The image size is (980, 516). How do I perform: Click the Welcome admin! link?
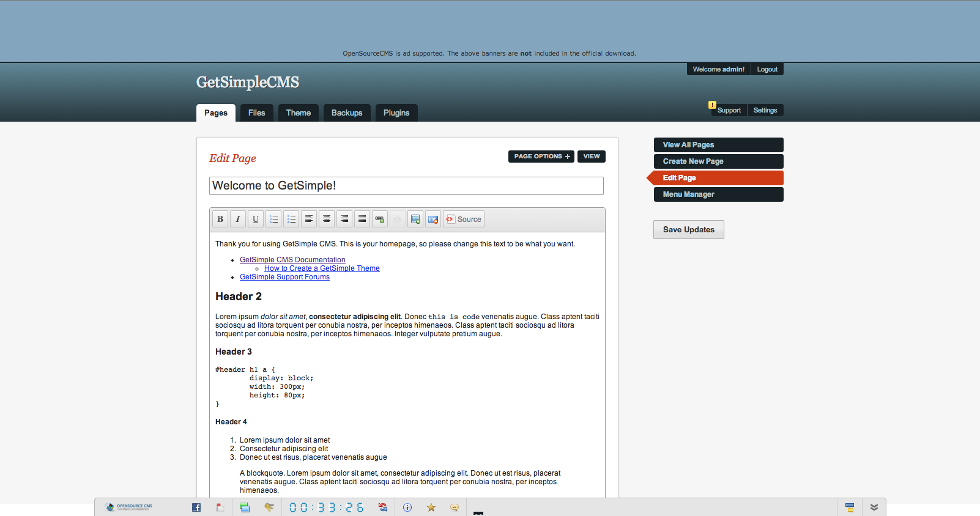coord(719,69)
